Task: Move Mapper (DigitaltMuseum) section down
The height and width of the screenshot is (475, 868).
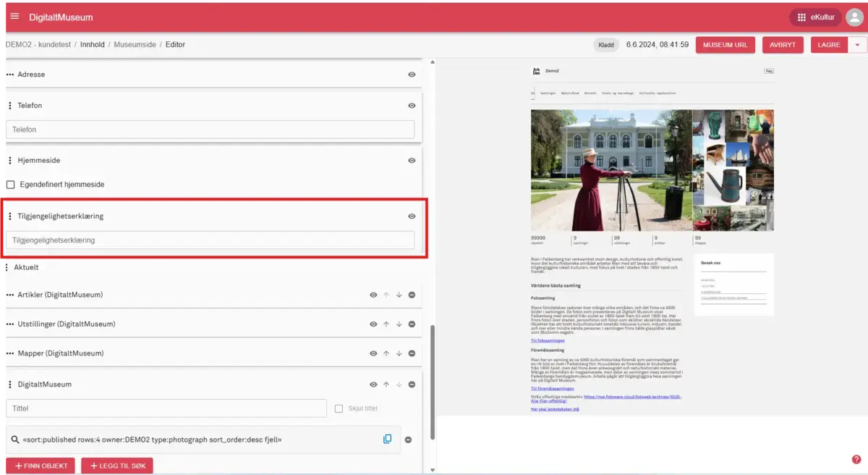Action: pos(399,353)
